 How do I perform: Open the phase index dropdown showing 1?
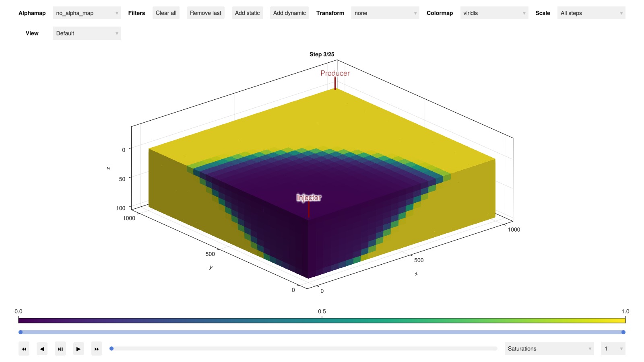pyautogui.click(x=613, y=349)
